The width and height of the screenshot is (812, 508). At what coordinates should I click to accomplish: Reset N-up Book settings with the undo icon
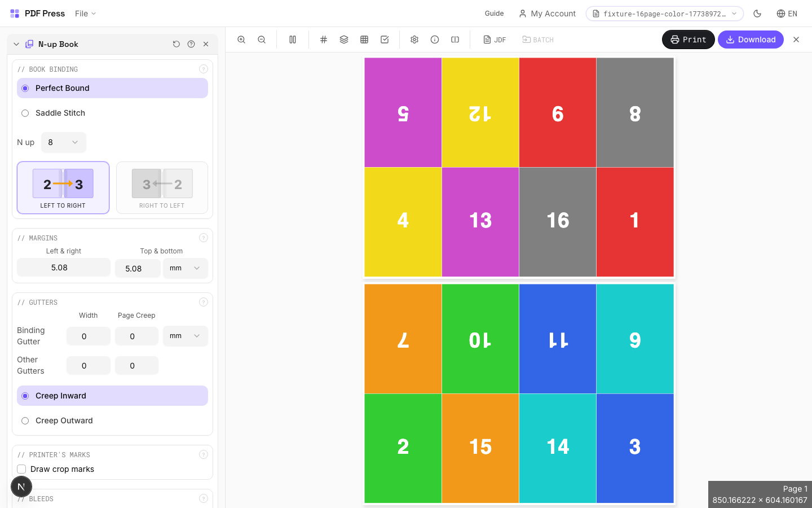point(176,44)
